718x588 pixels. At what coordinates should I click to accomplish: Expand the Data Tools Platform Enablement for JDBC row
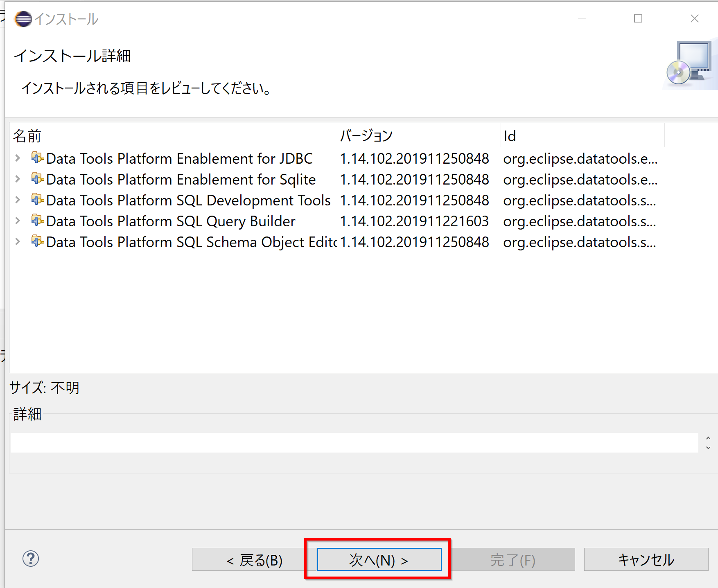18,158
